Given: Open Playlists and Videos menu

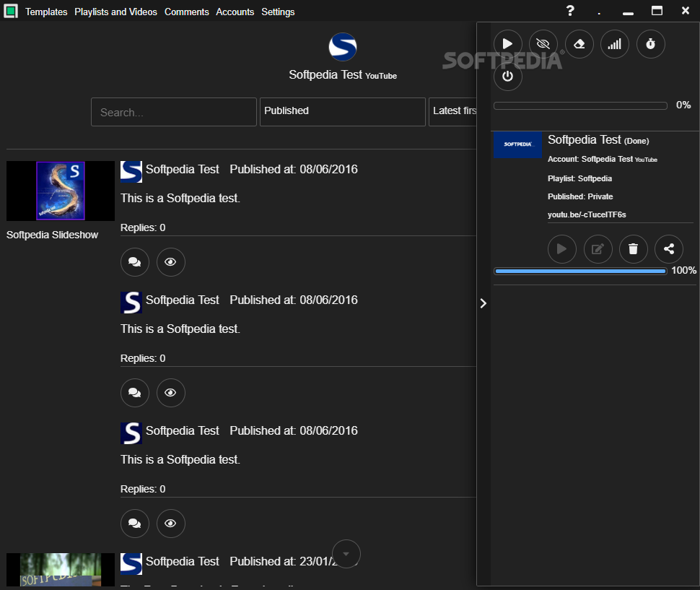Looking at the screenshot, I should (115, 12).
